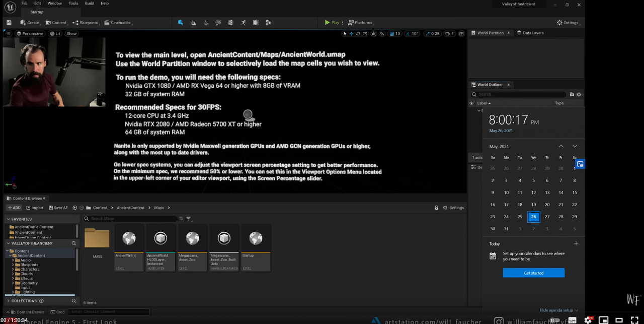The height and width of the screenshot is (324, 644).
Task: Select the Megascans_Asset_Zoo level asset
Action: [x=192, y=247]
